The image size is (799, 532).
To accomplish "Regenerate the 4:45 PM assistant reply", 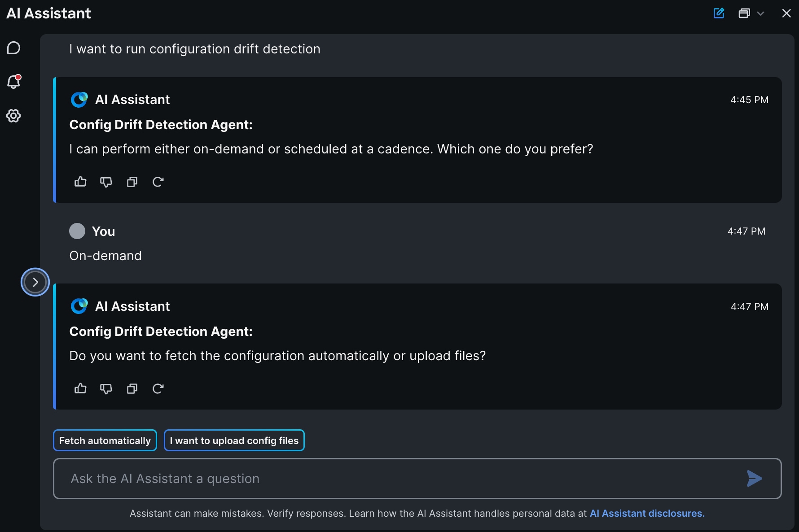I will pyautogui.click(x=158, y=182).
